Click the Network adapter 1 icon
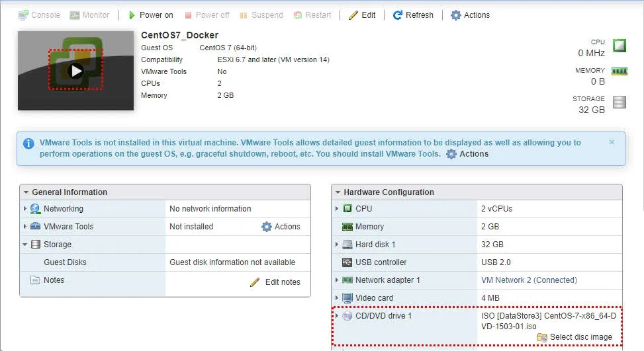This screenshot has height=351, width=644. pos(347,280)
